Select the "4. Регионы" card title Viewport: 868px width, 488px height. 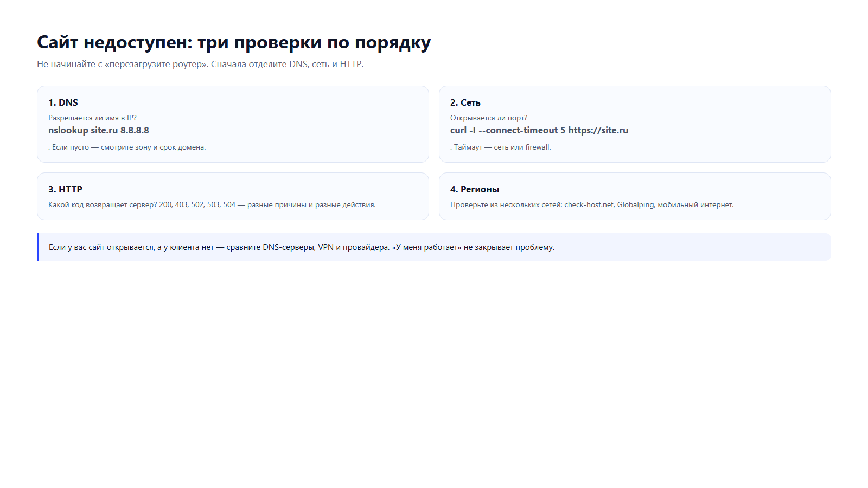pos(475,189)
